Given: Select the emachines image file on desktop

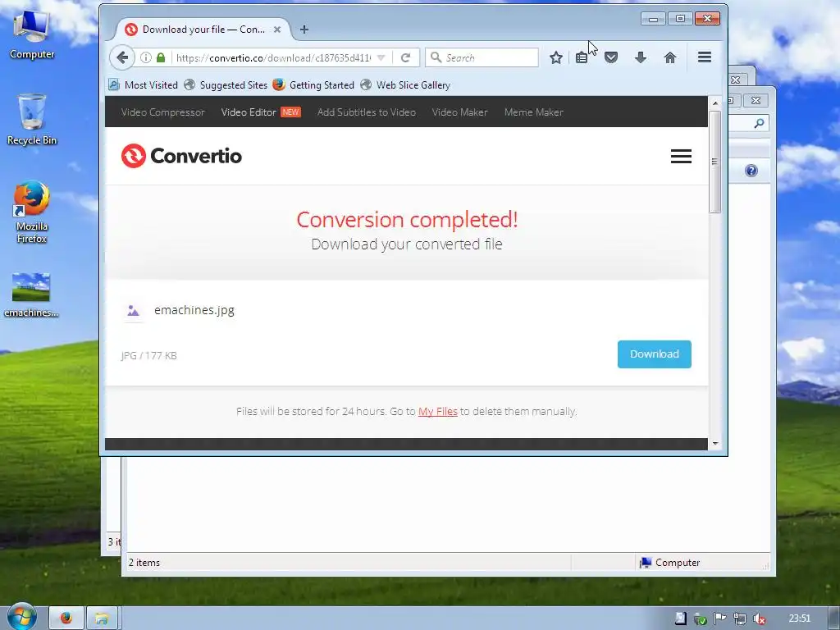Looking at the screenshot, I should (31, 295).
